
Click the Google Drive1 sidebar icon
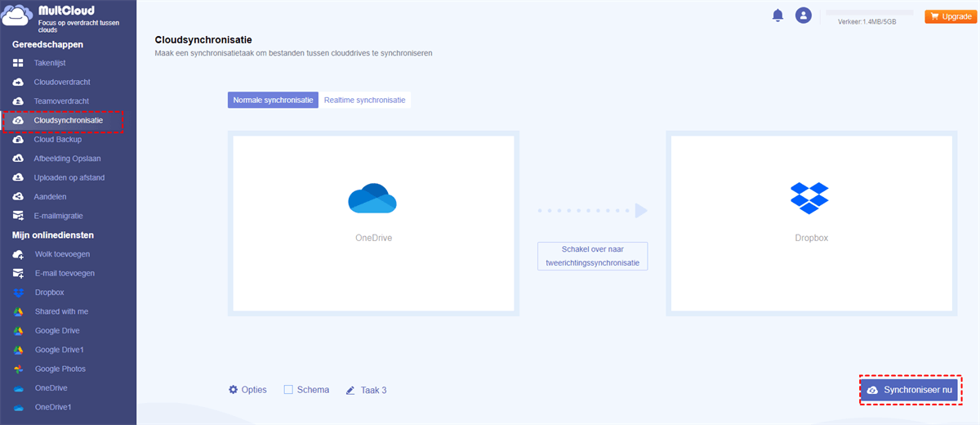click(18, 350)
